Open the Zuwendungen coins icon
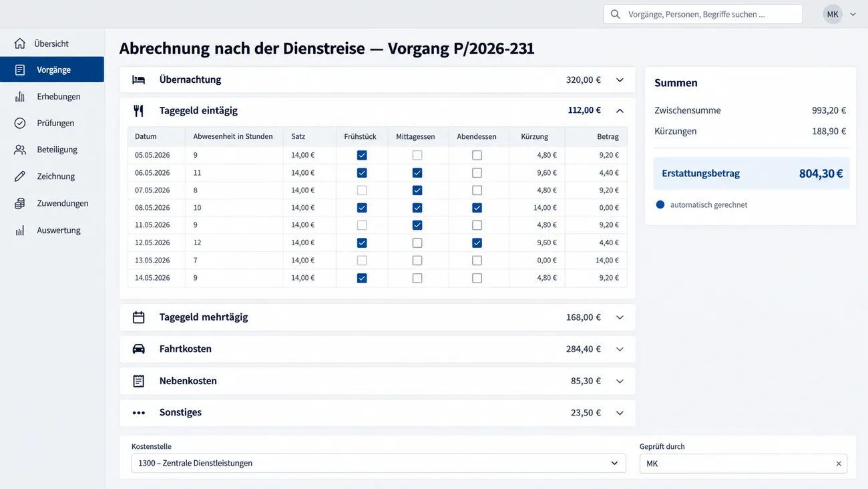 coord(20,203)
